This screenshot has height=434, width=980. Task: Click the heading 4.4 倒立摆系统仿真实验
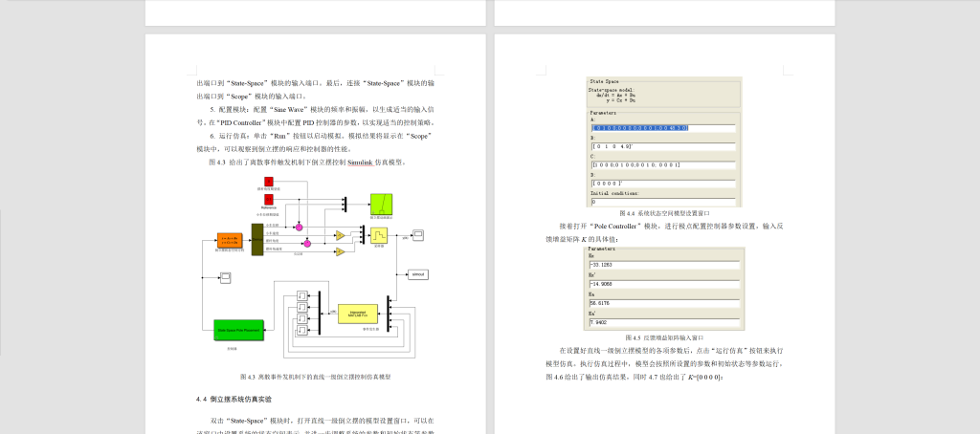(234, 399)
